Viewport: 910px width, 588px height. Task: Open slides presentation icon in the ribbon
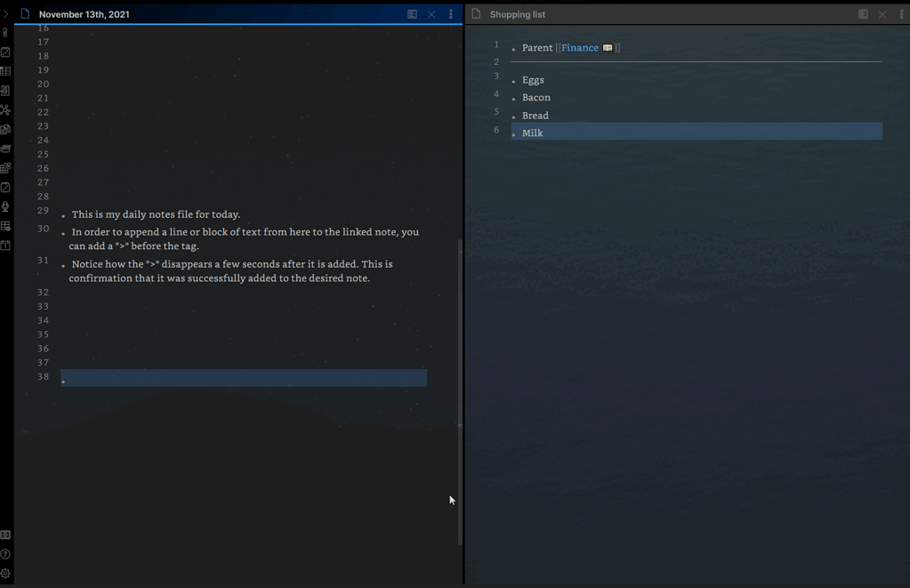[5, 148]
